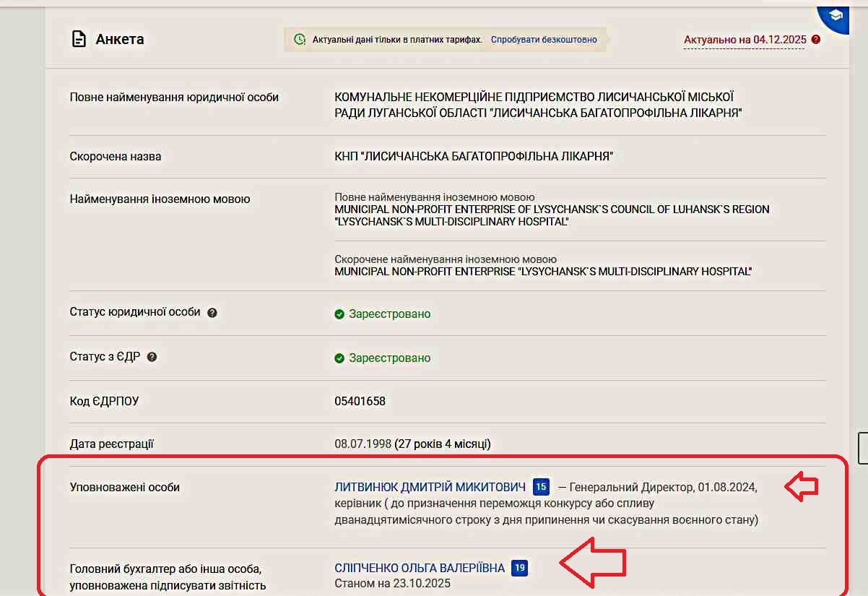Open the СЛІПЧЕНКО ОЛЬГА ВАЛЕРІЇВНА profile link

tap(420, 569)
